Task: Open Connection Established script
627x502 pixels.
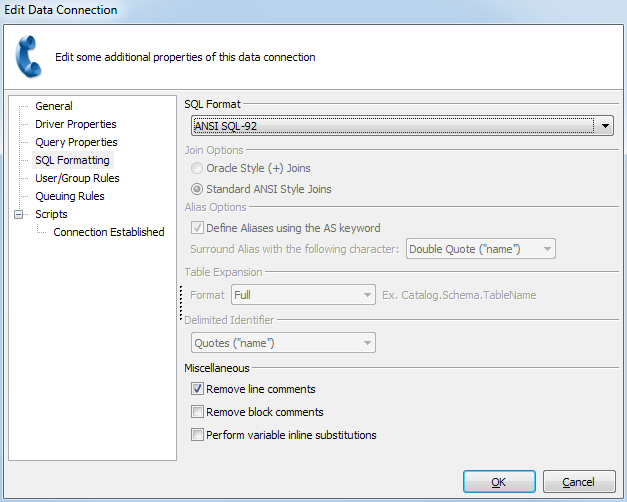Action: [x=109, y=232]
